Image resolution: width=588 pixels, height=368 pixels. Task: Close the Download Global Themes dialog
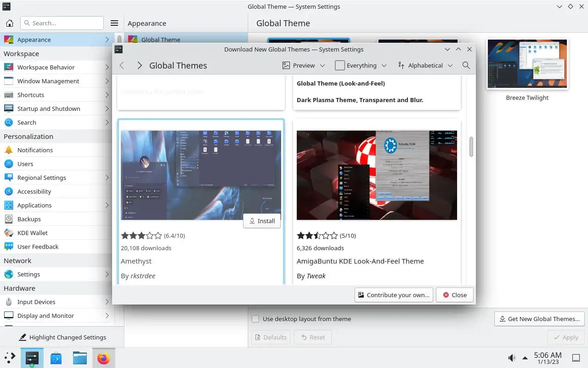455,295
